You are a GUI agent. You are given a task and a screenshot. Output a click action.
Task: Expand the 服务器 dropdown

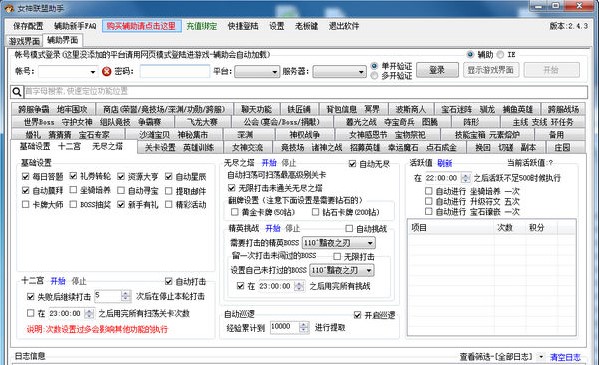point(339,71)
